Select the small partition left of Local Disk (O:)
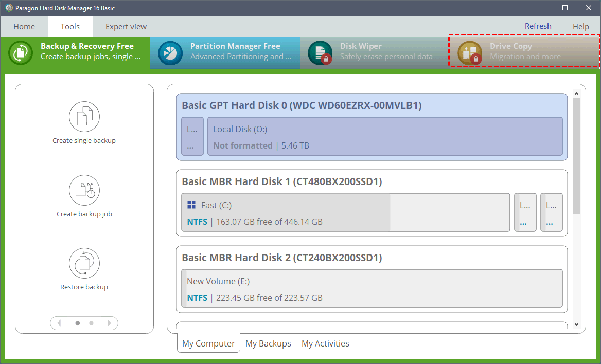This screenshot has height=364, width=601. point(192,136)
